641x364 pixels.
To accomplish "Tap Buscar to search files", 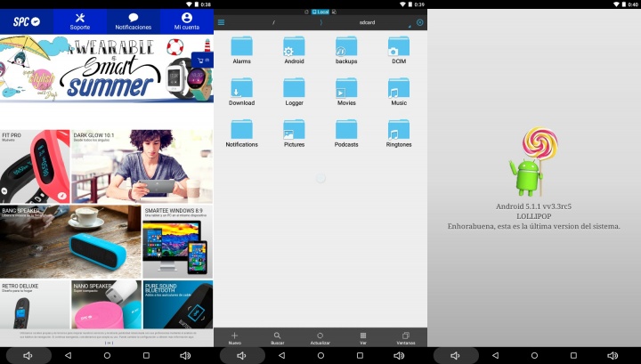I will click(277, 338).
